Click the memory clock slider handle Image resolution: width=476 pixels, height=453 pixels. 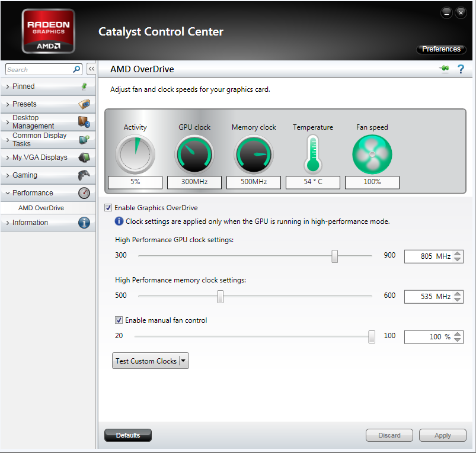[220, 297]
